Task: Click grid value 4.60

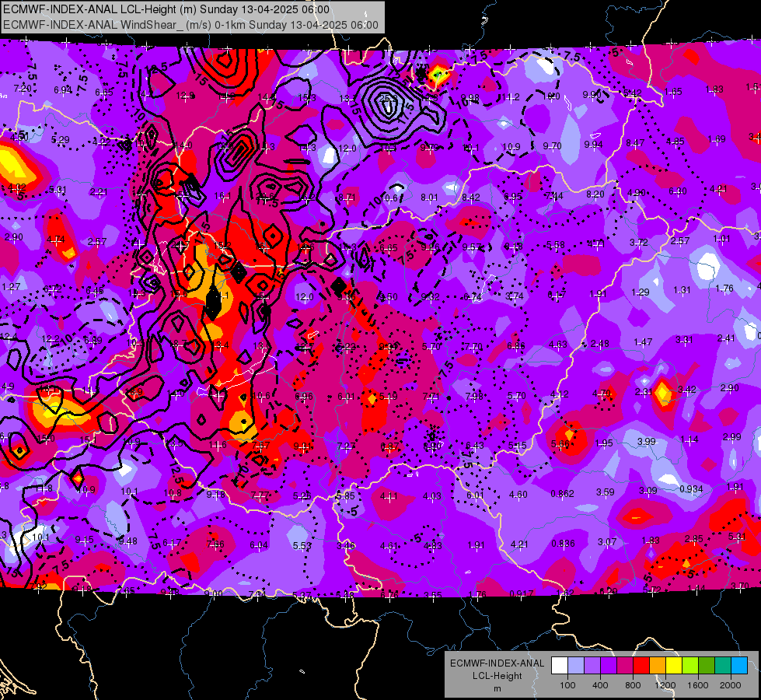Action: pos(518,495)
